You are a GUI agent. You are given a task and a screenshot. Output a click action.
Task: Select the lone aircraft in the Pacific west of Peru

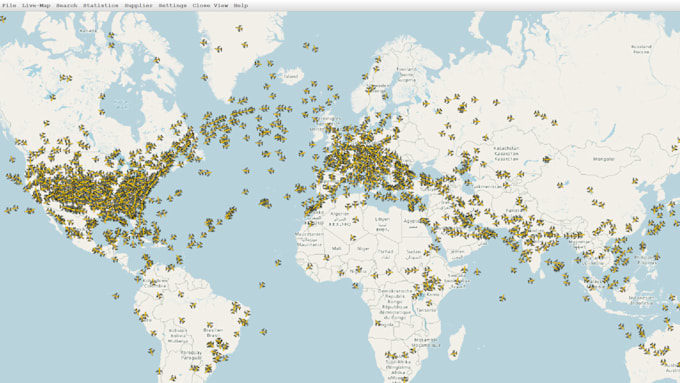pos(116,296)
